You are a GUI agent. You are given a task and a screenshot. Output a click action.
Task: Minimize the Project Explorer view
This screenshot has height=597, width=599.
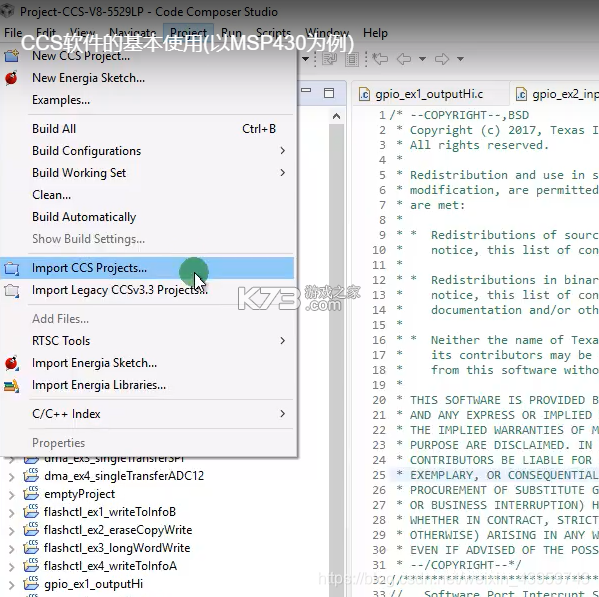pos(306,91)
